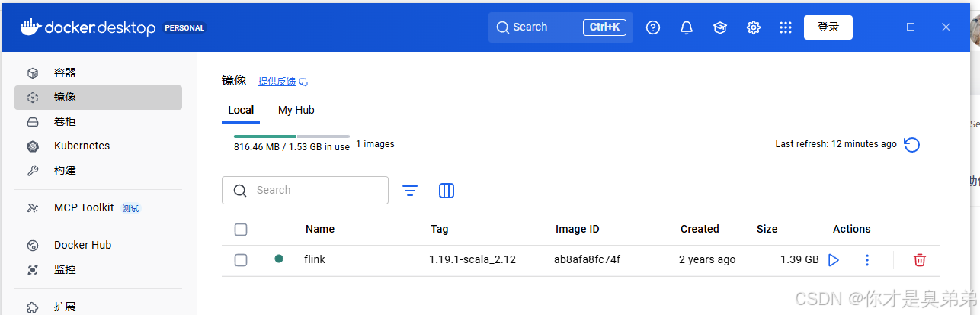The width and height of the screenshot is (980, 315).
Task: Tick the checkbox for flink image
Action: point(241,260)
